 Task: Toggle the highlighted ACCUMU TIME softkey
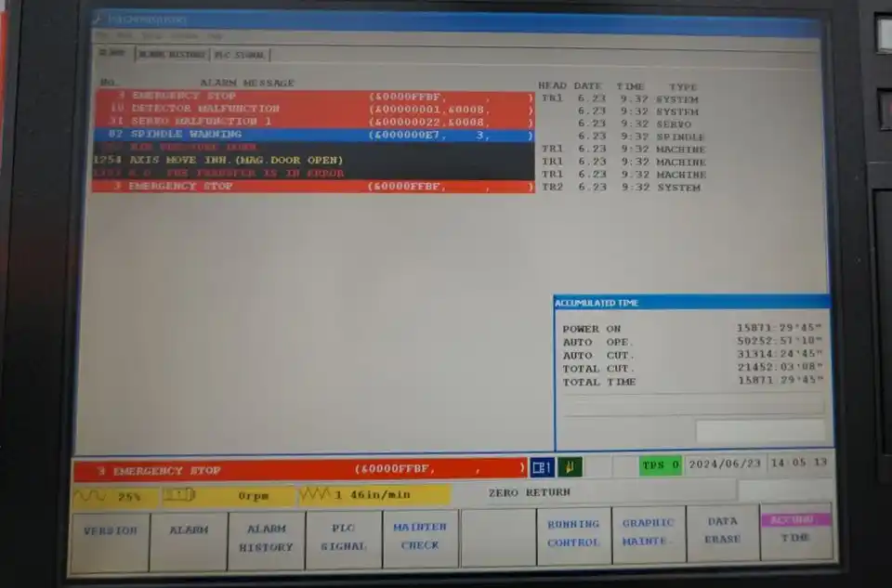click(x=796, y=529)
